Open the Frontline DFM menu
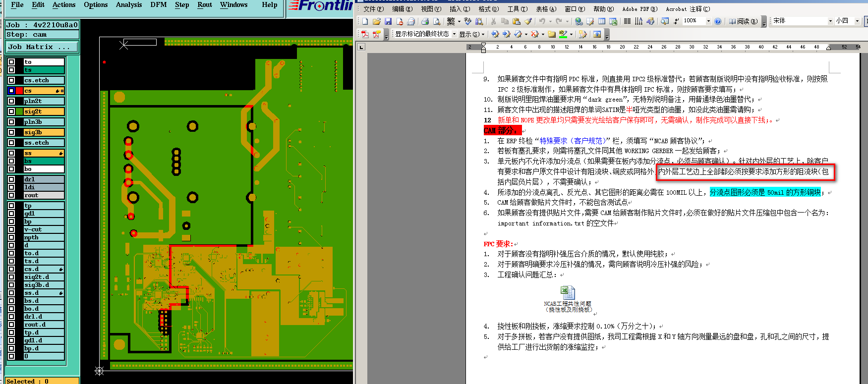 coord(159,5)
